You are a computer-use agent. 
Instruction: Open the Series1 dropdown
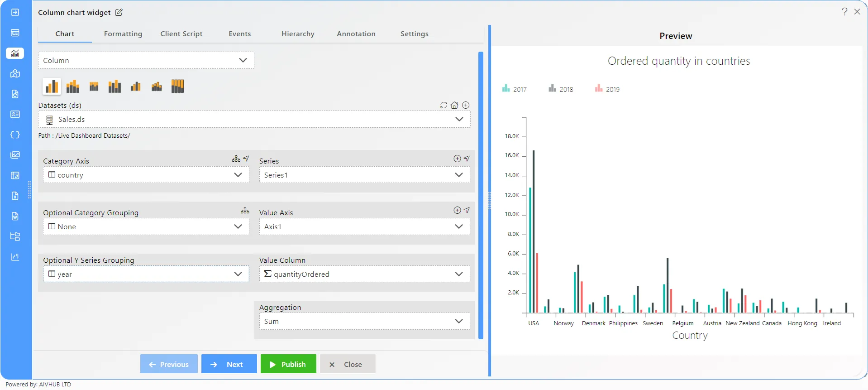(x=364, y=175)
